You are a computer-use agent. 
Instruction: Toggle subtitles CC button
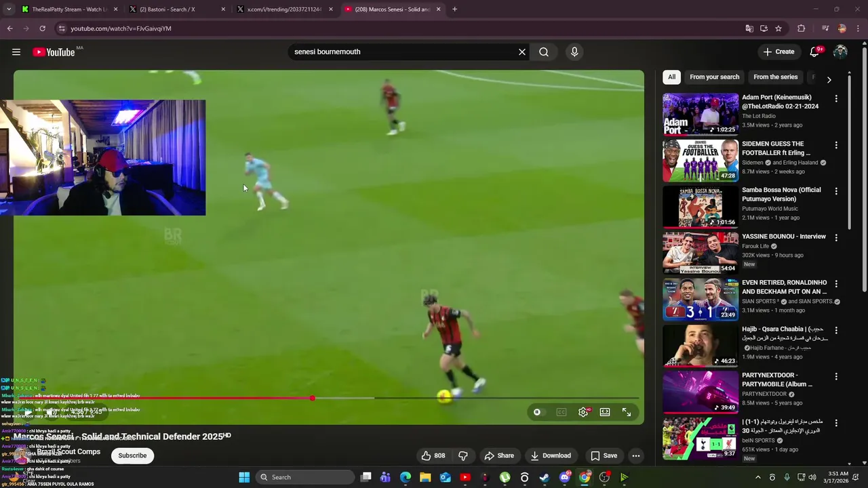(561, 412)
